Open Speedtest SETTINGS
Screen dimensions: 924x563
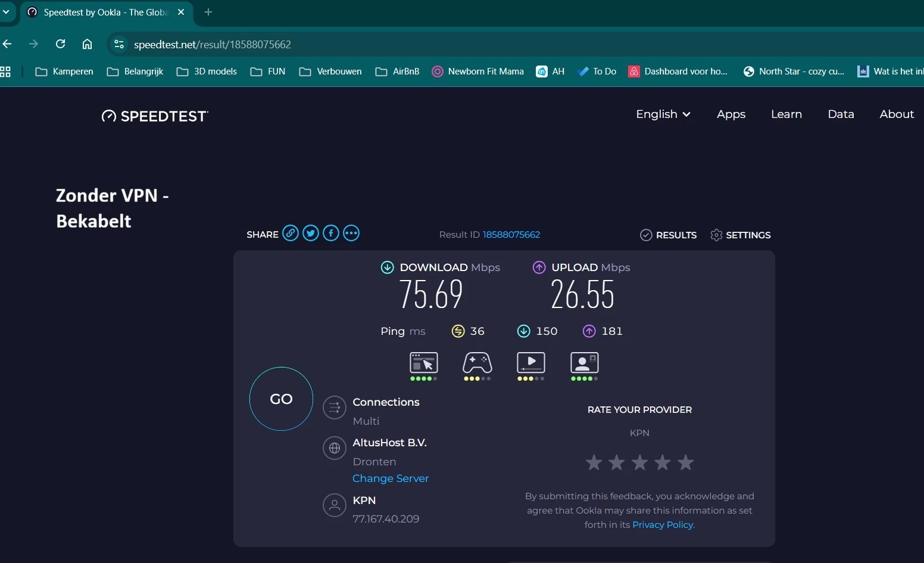(x=741, y=235)
